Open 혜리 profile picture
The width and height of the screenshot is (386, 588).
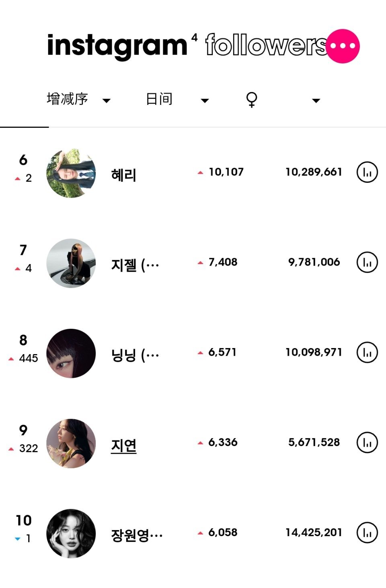click(x=71, y=173)
